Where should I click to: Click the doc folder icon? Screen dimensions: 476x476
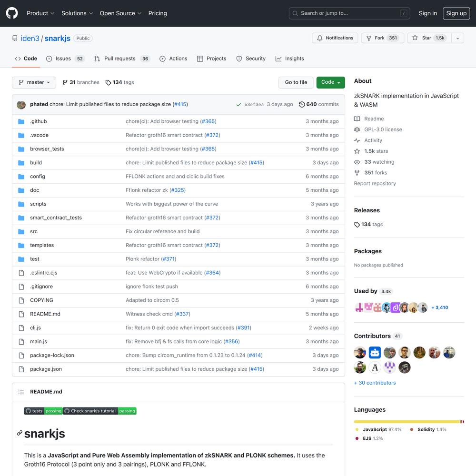click(21, 190)
